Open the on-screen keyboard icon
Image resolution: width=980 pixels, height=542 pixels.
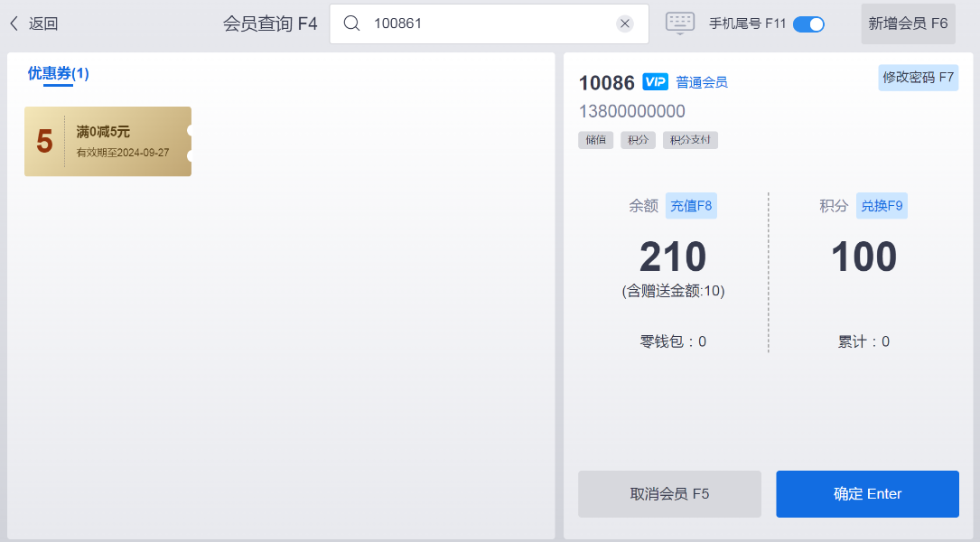[x=680, y=23]
